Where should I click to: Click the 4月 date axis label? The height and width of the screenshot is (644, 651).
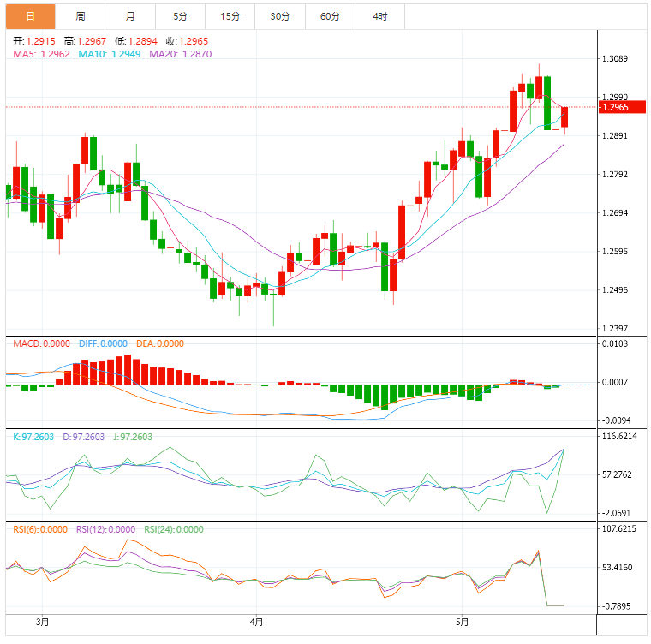click(257, 622)
